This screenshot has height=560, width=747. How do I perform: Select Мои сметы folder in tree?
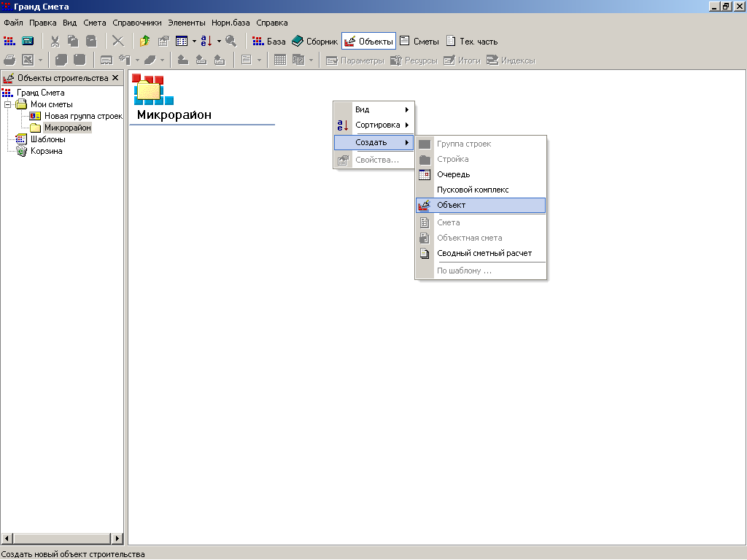pos(52,104)
